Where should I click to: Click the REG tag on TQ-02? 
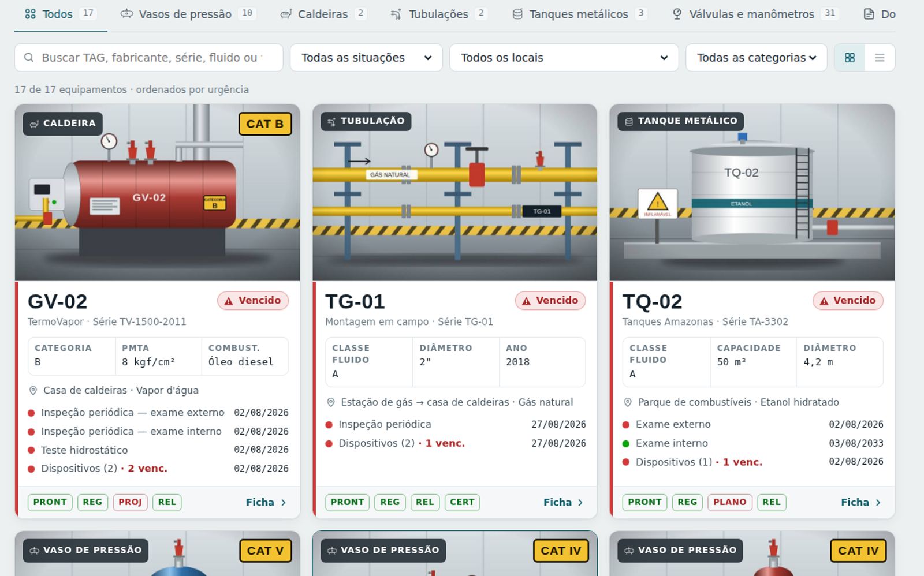tap(687, 503)
